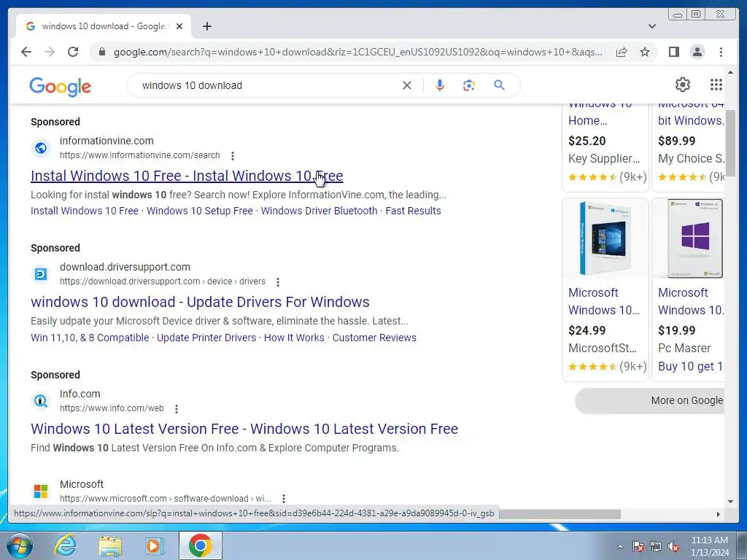This screenshot has width=747, height=560.
Task: Open the Google apps grid
Action: point(716,85)
